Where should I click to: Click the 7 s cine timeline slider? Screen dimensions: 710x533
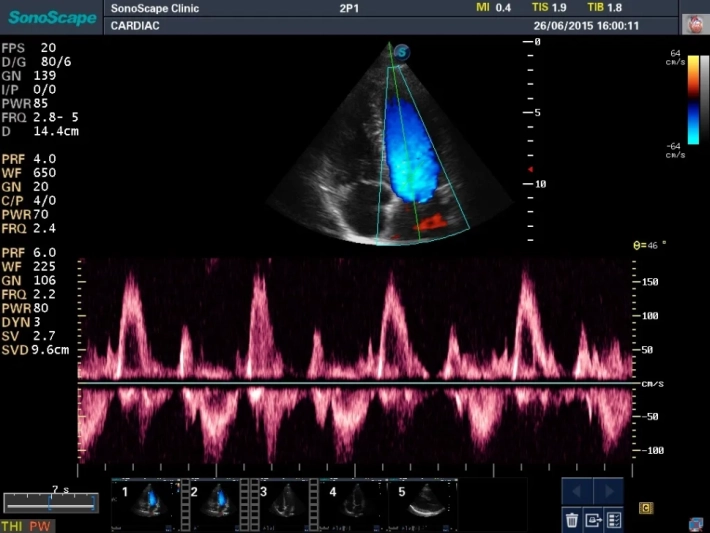(x=50, y=504)
